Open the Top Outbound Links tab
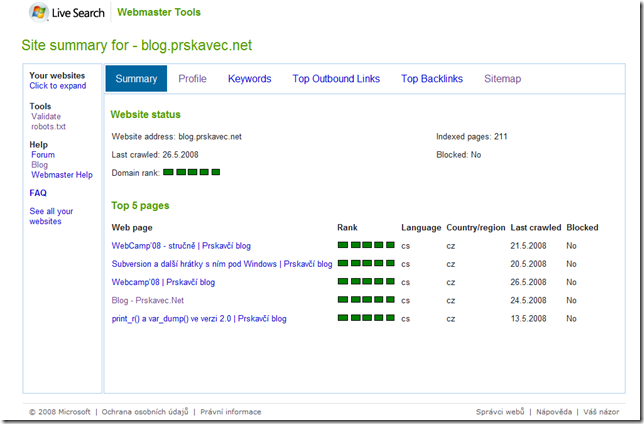644x424 pixels. tap(336, 78)
